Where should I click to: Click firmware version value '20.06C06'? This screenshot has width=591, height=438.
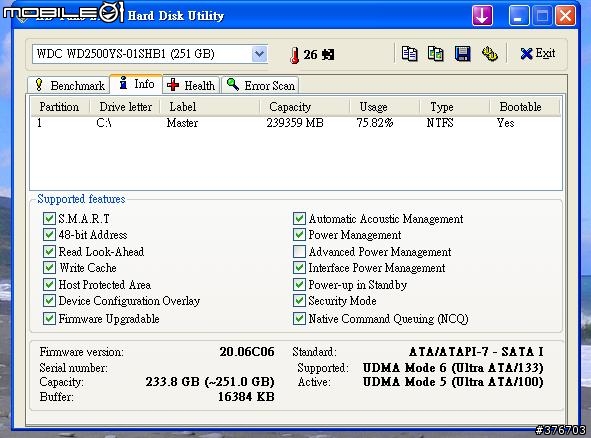tap(247, 352)
